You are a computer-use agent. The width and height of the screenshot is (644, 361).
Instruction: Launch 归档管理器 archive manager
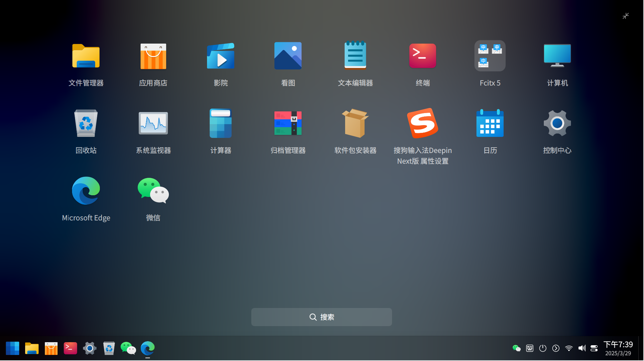pyautogui.click(x=288, y=123)
